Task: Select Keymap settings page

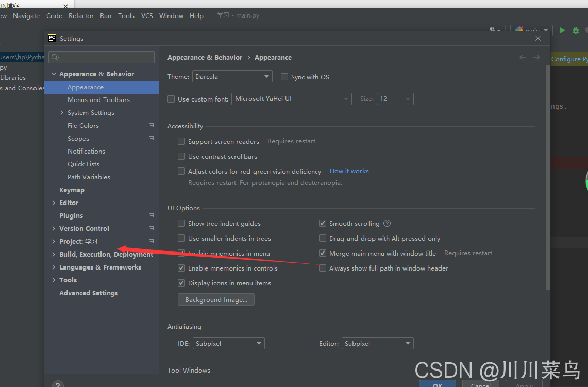Action: click(x=72, y=190)
